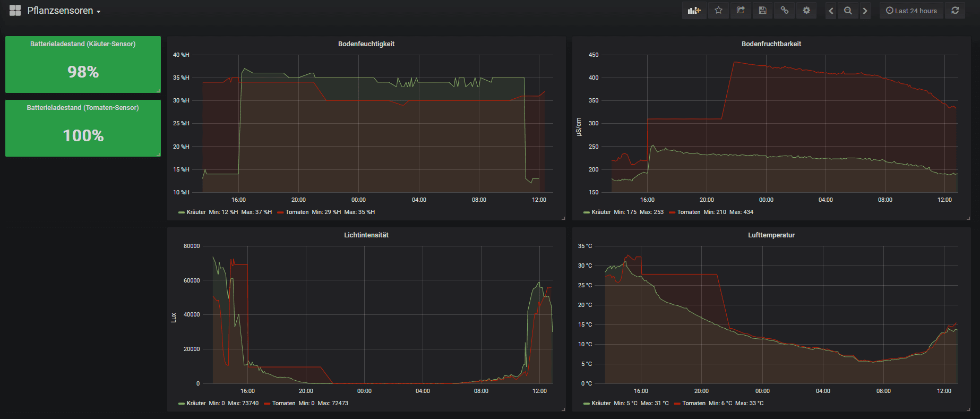
Task: Toggle Tomaten series in Bodenfeuchtigkeit legend
Action: [x=297, y=212]
